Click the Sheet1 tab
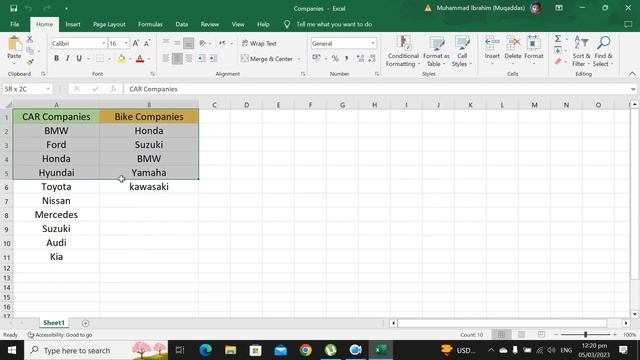The height and width of the screenshot is (360, 640). [x=54, y=323]
